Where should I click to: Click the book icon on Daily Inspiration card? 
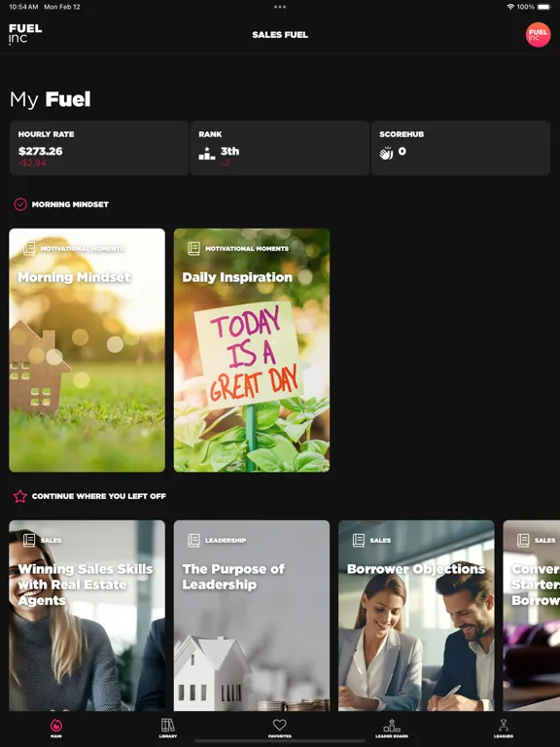coord(193,248)
